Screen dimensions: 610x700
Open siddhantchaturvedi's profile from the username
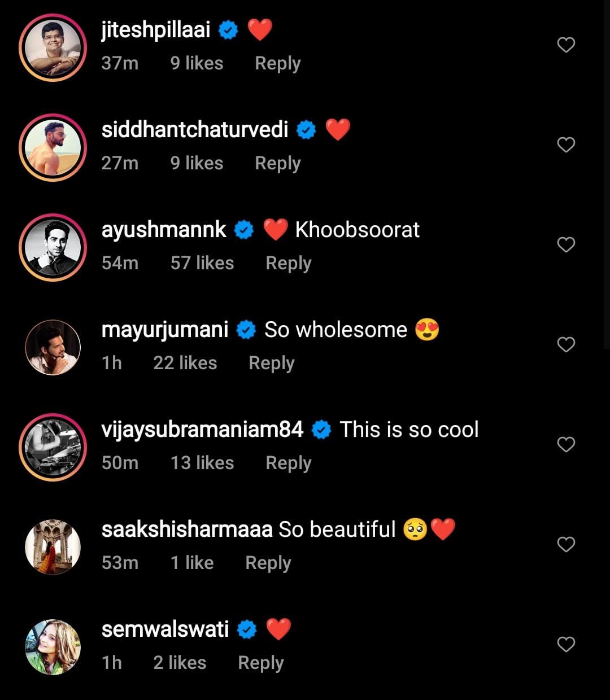coord(195,129)
